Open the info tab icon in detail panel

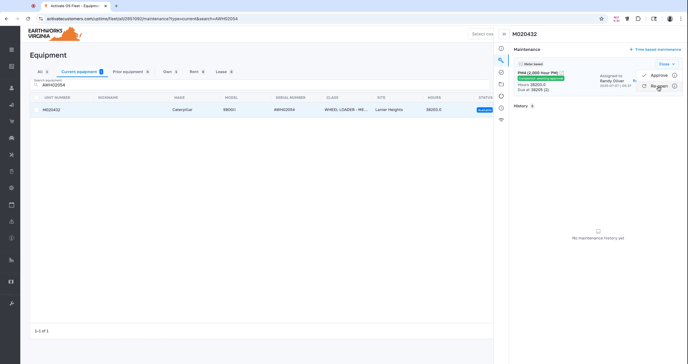pyautogui.click(x=501, y=49)
